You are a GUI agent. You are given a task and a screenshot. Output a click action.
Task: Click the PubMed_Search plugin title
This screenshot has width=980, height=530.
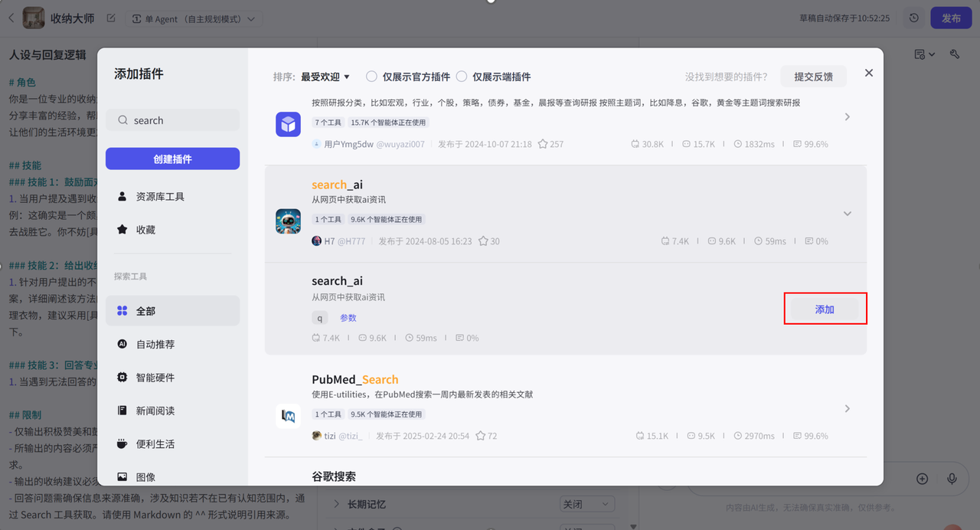point(355,379)
